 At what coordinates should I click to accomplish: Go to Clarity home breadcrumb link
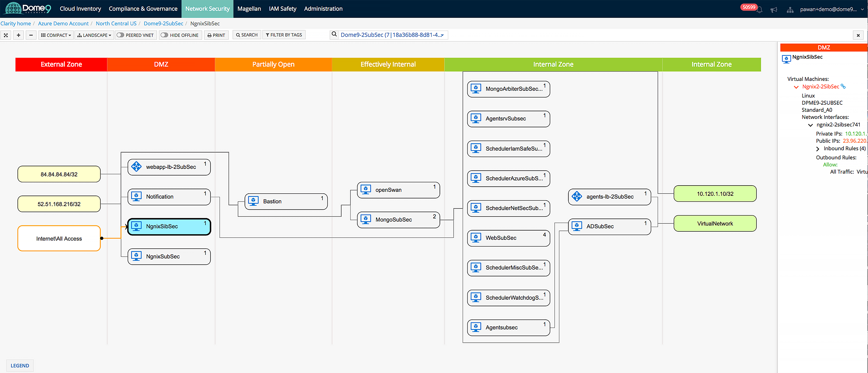point(15,23)
